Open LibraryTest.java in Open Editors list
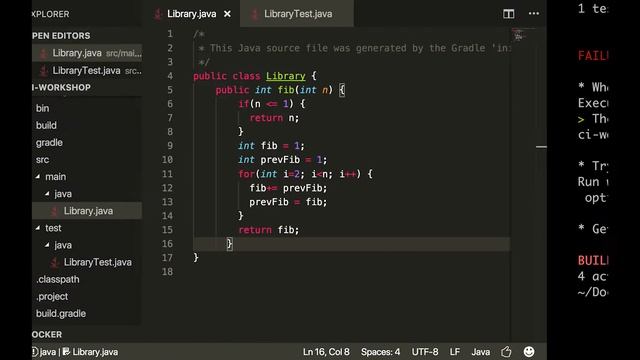This screenshot has height=360, width=640. pyautogui.click(x=87, y=71)
